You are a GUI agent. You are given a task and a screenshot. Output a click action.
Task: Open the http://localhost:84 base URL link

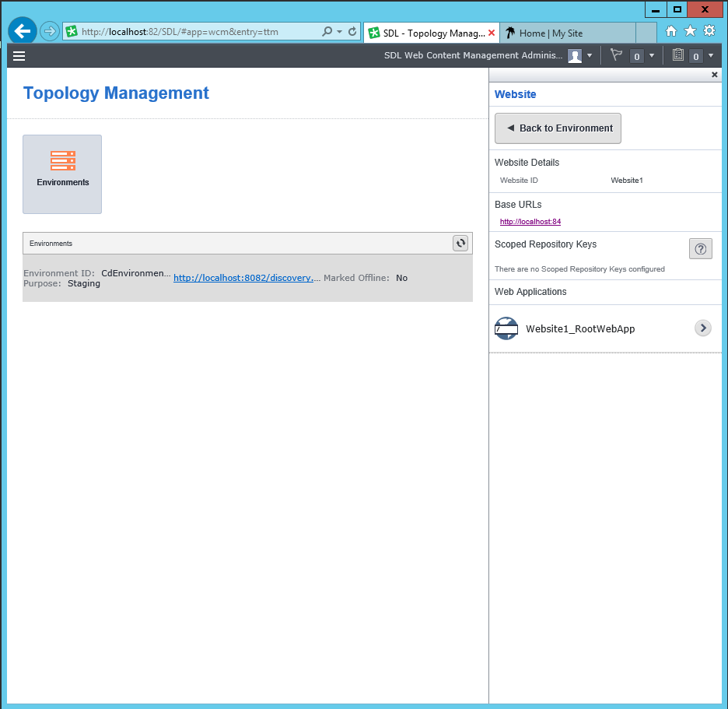pos(530,222)
